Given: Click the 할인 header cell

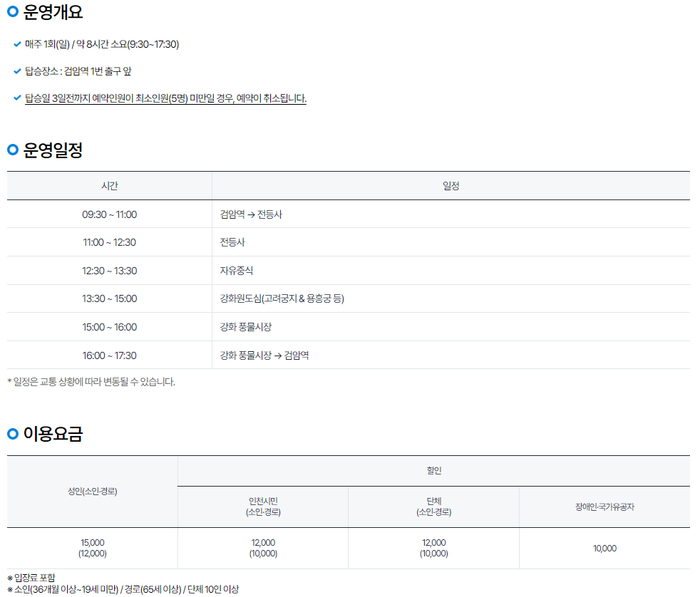Looking at the screenshot, I should click(434, 471).
